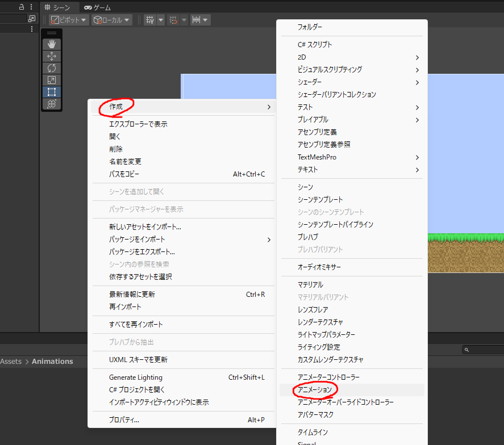Image resolution: width=504 pixels, height=445 pixels.
Task: Choose パスをコピー
Action: [x=183, y=174]
